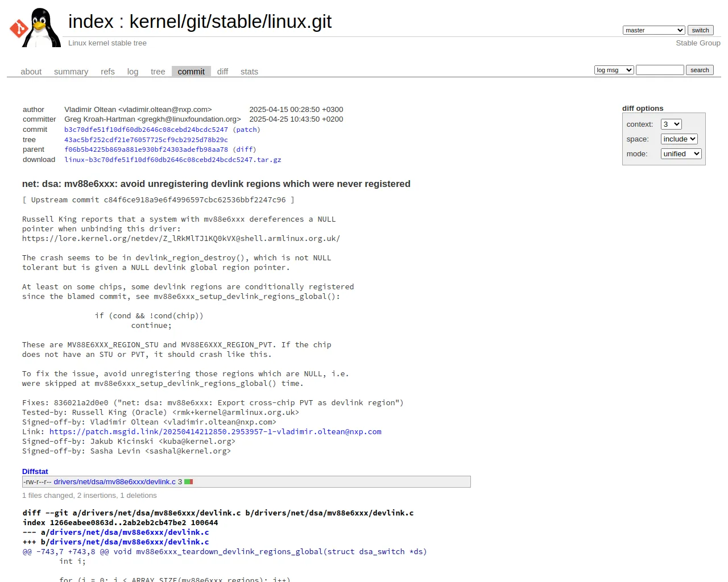This screenshot has width=728, height=582.
Task: Go to the summary tab
Action: point(71,72)
